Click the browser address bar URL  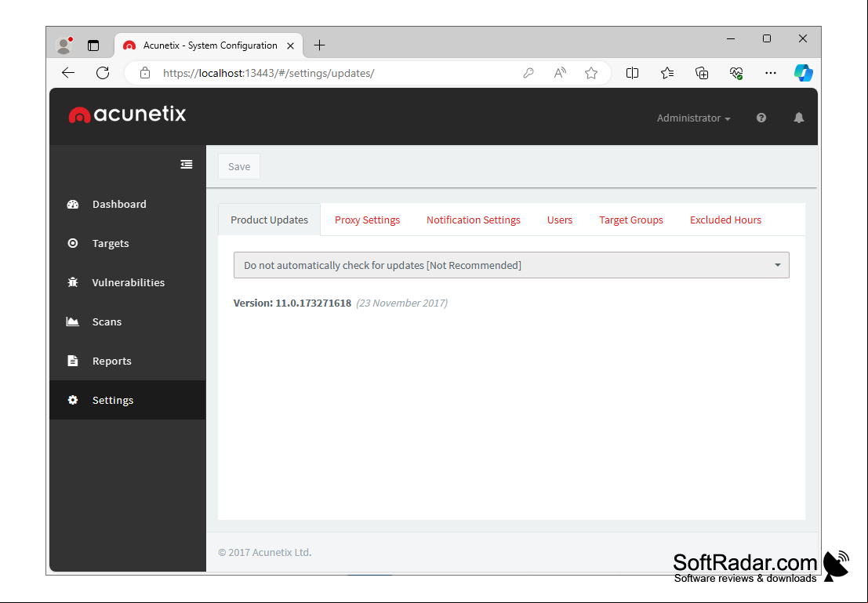268,73
